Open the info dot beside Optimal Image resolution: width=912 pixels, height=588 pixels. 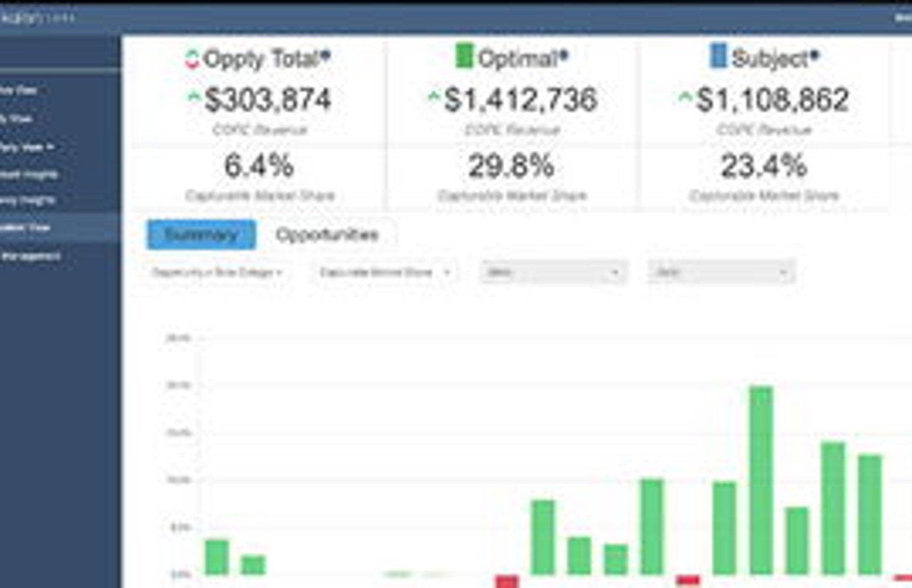(x=564, y=55)
